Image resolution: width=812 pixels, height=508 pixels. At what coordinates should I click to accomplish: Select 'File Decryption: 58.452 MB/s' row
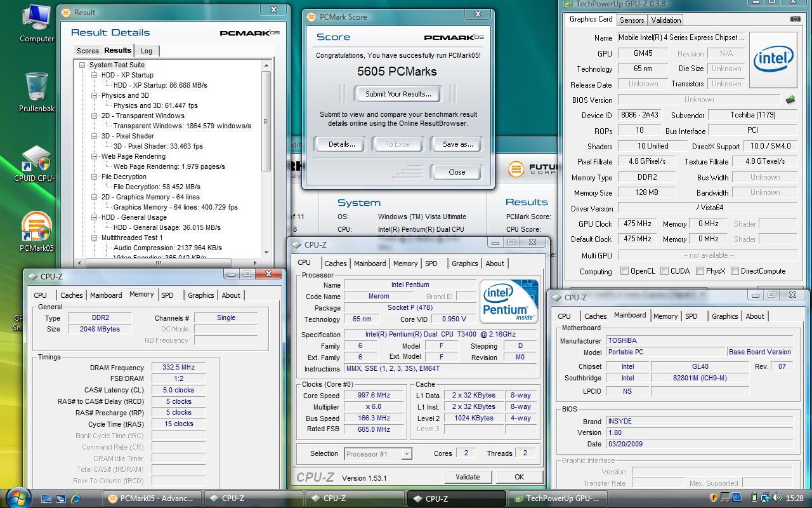click(157, 187)
